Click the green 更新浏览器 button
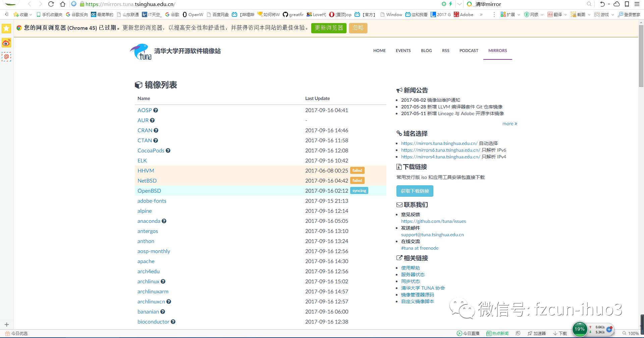The image size is (644, 338). click(329, 28)
